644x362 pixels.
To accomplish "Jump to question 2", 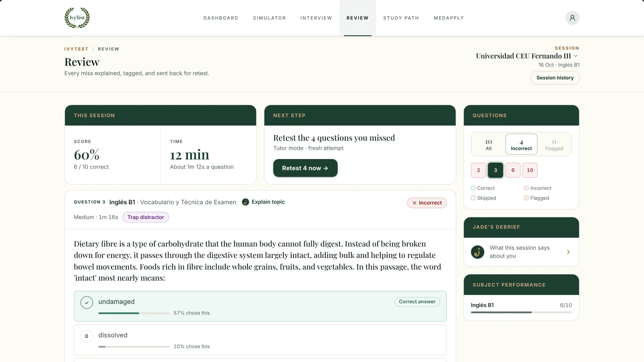I will pyautogui.click(x=479, y=170).
